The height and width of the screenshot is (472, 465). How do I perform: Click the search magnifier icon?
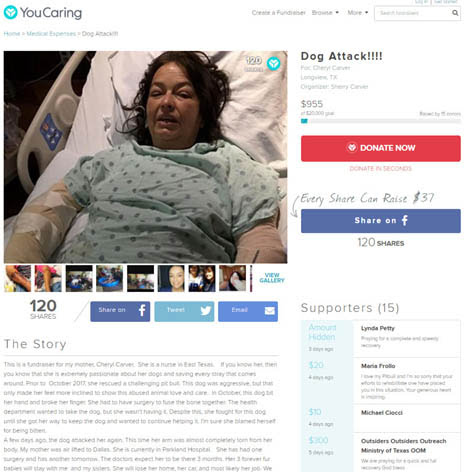[455, 13]
